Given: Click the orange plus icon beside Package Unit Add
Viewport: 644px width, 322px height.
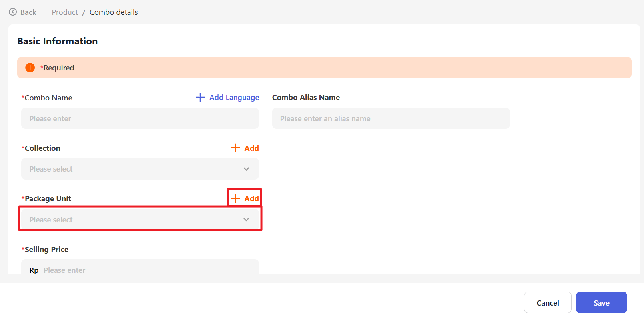Looking at the screenshot, I should [x=235, y=198].
